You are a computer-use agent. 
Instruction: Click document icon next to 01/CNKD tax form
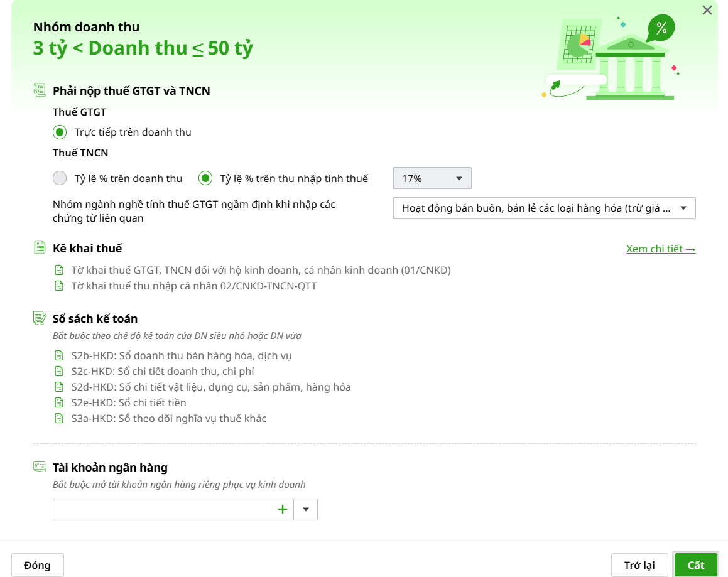point(59,271)
